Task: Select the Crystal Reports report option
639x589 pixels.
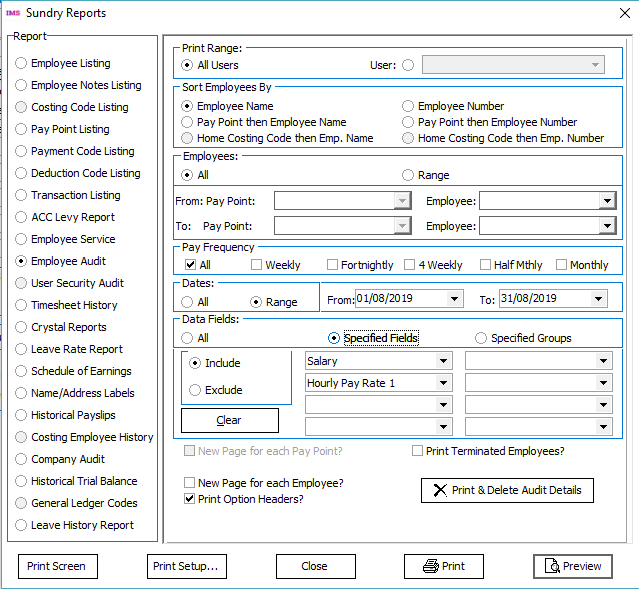Action: pyautogui.click(x=22, y=327)
